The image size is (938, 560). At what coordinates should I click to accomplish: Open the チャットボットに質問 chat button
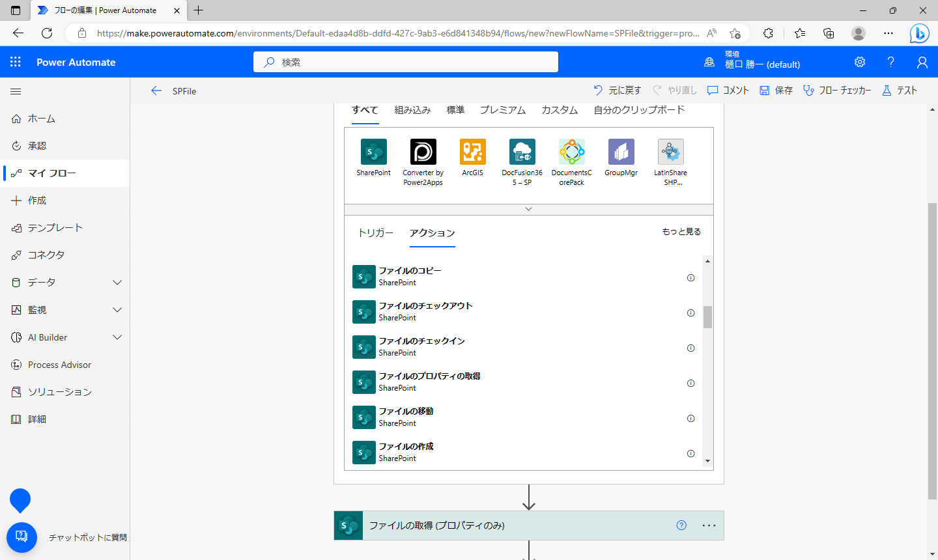(21, 537)
